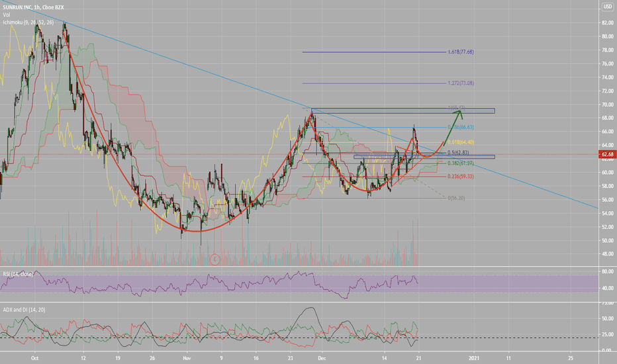
Task: Click the Nov date on time axis
Action: coord(187,358)
